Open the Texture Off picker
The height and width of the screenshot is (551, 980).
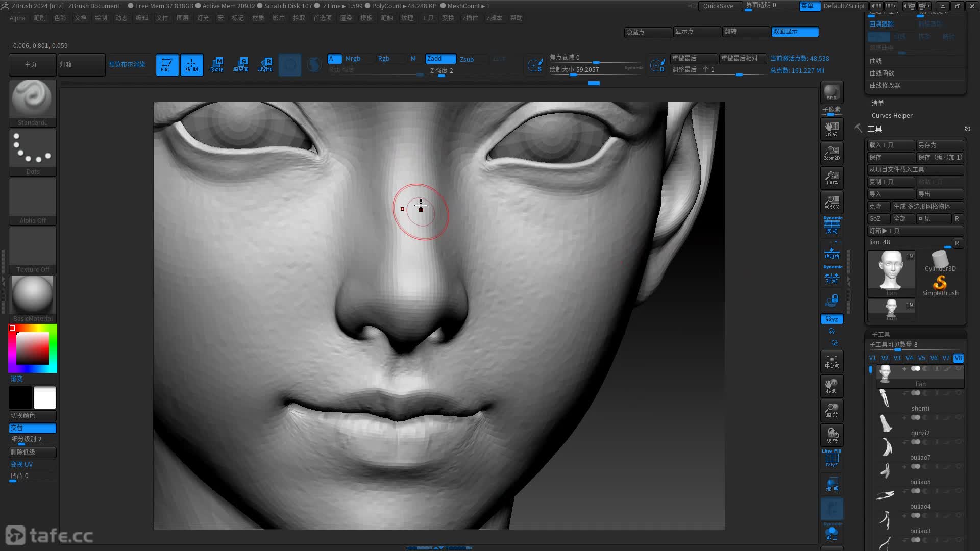33,250
